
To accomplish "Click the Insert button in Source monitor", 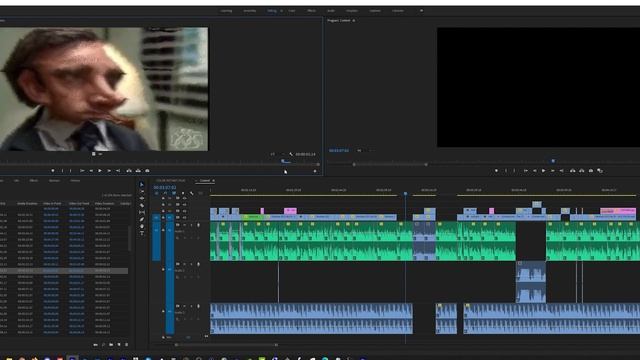I will tap(129, 171).
